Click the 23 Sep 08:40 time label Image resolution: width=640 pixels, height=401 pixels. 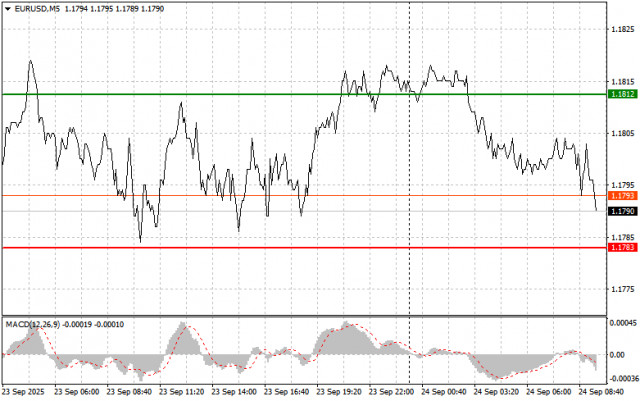click(x=129, y=392)
